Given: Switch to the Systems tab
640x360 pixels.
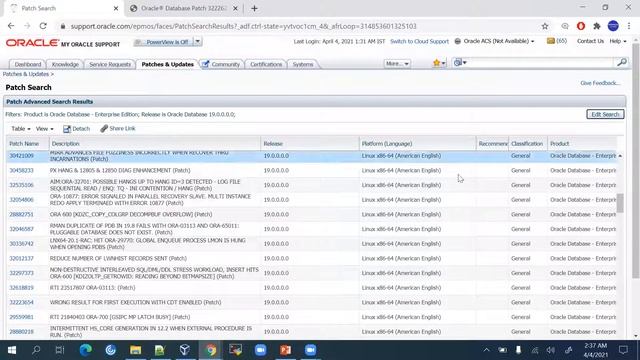Looking at the screenshot, I should click(303, 64).
